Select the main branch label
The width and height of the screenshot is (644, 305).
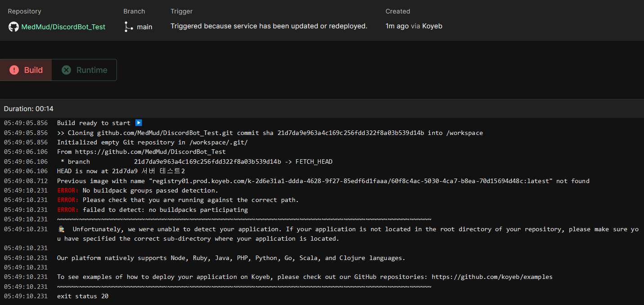(x=144, y=27)
